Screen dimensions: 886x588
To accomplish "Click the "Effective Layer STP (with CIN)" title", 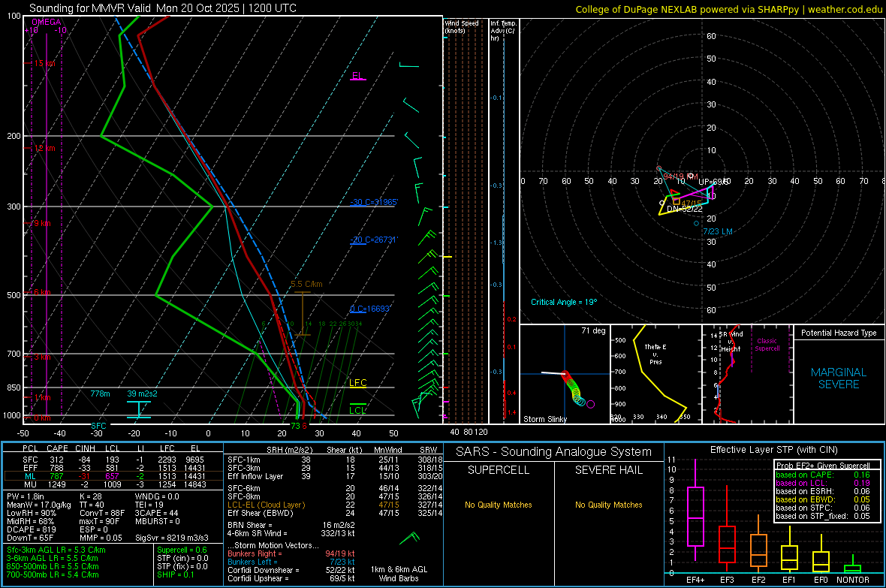I will (773, 450).
